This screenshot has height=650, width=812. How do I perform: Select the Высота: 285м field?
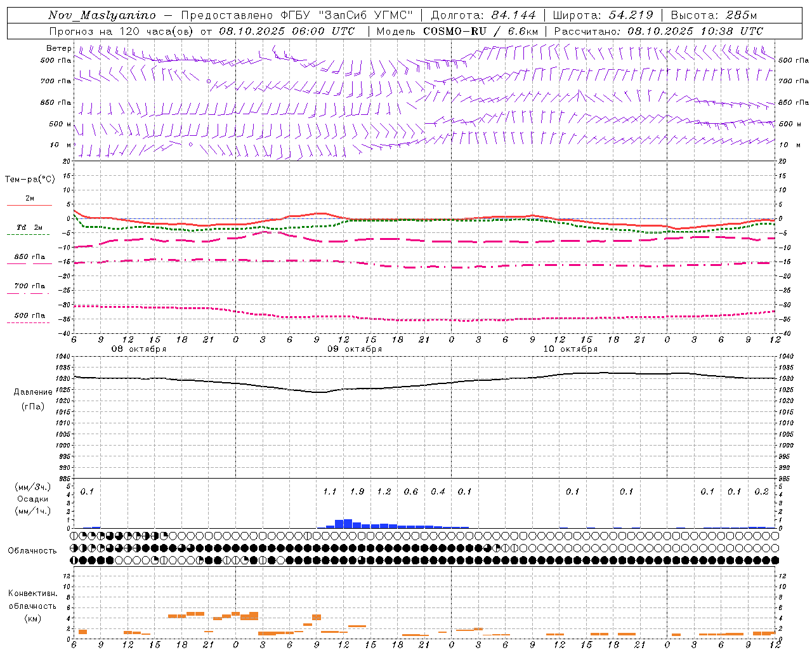pyautogui.click(x=714, y=15)
